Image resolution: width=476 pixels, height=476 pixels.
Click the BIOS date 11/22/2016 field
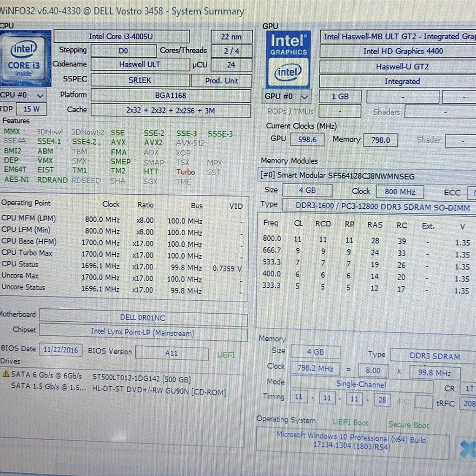61,350
